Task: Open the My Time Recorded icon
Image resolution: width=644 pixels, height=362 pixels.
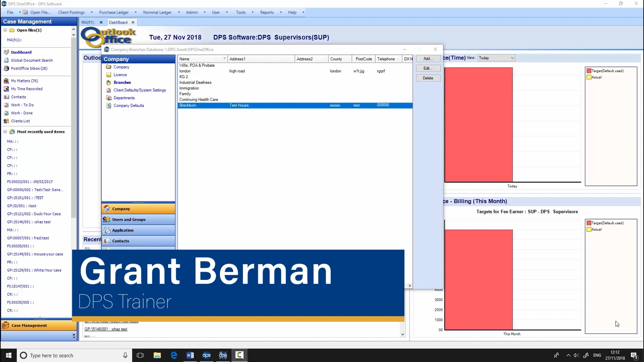Action: click(x=6, y=89)
